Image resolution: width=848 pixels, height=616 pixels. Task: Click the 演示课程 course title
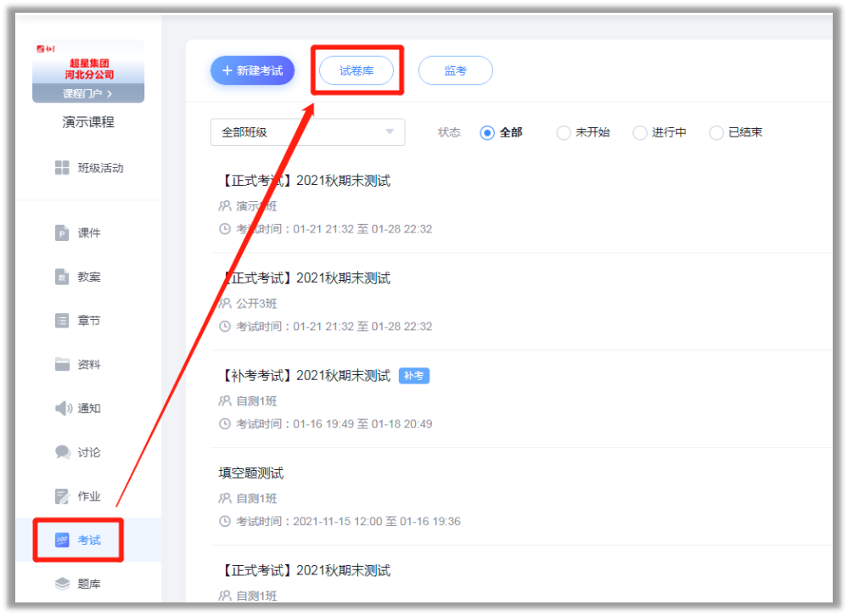point(88,122)
